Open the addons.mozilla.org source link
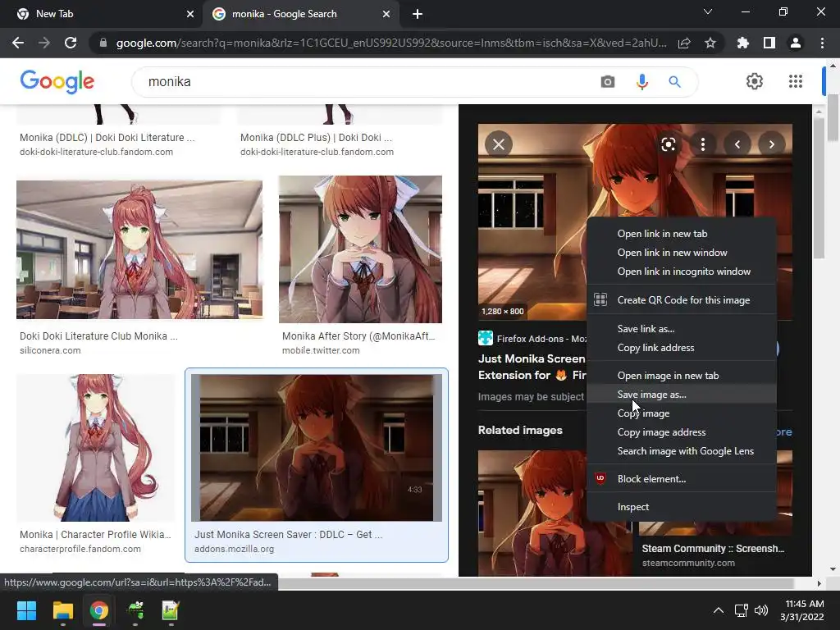This screenshot has height=630, width=840. click(x=234, y=549)
